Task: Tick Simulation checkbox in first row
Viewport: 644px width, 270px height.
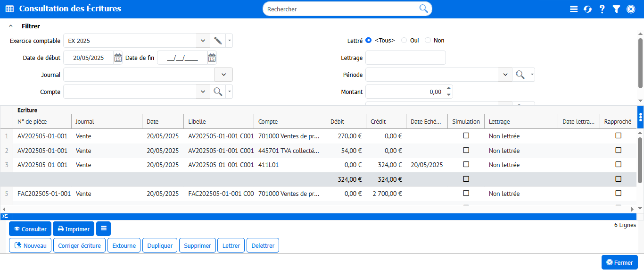Action: [466, 135]
